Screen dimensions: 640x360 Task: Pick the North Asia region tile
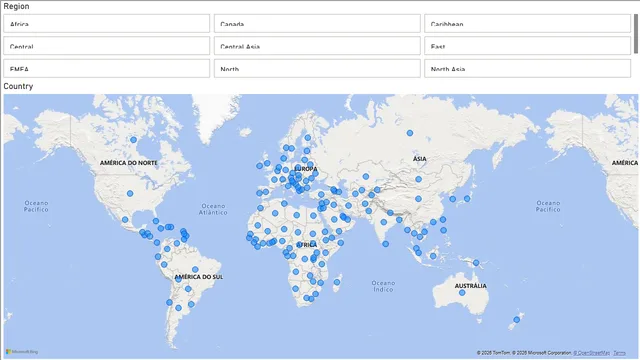point(527,69)
